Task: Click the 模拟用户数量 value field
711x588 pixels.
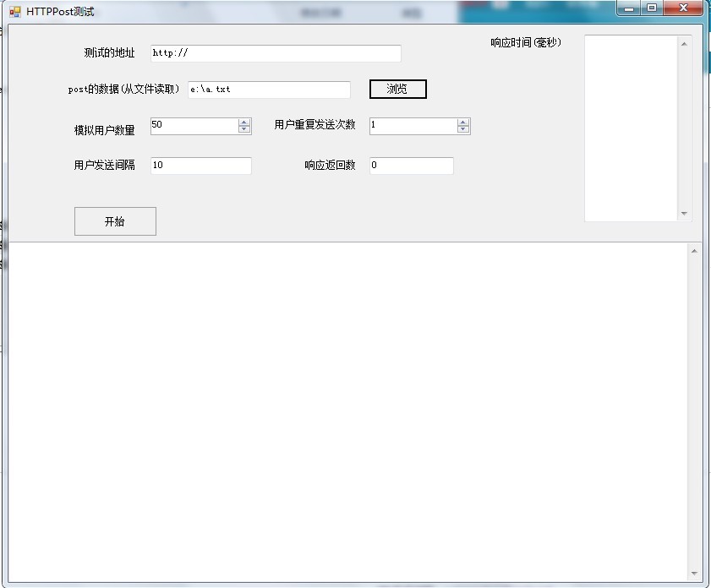Action: pos(194,126)
